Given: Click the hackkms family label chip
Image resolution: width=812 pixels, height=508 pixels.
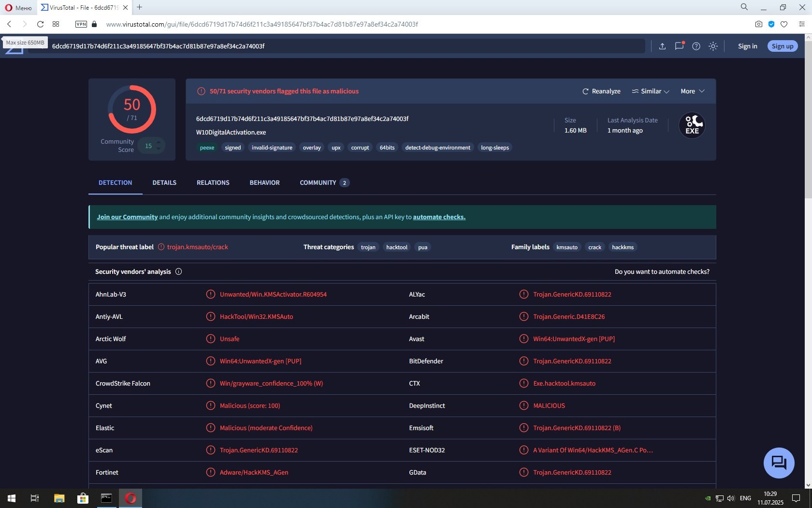Looking at the screenshot, I should pyautogui.click(x=623, y=247).
